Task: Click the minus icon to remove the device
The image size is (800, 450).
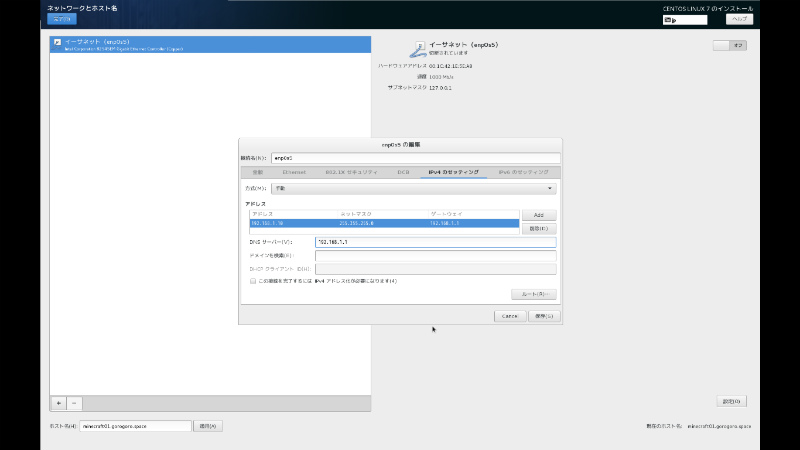Action: [x=75, y=402]
